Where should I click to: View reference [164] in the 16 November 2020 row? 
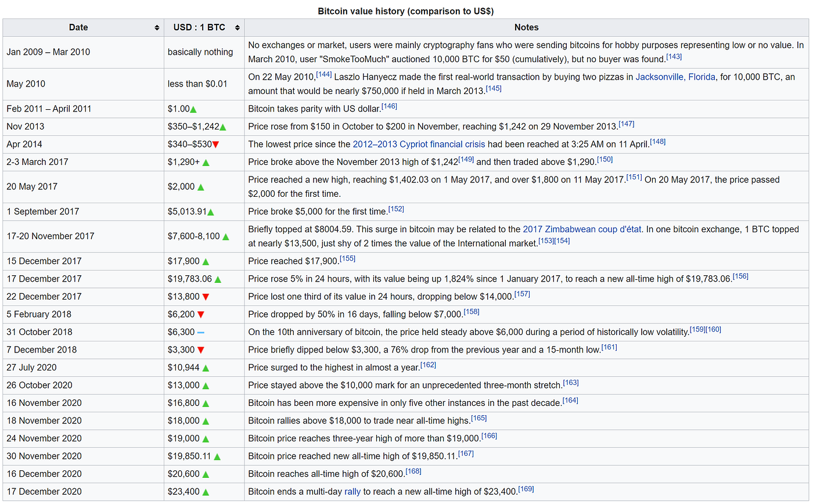click(570, 401)
